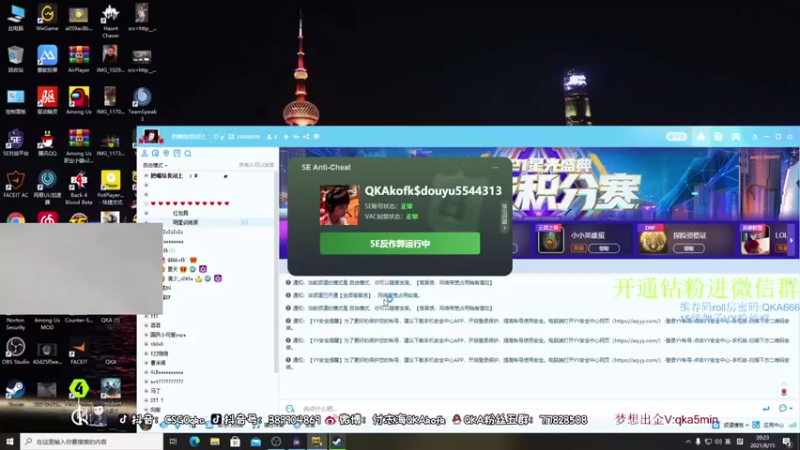Open the This PC desktop icon

[15, 17]
